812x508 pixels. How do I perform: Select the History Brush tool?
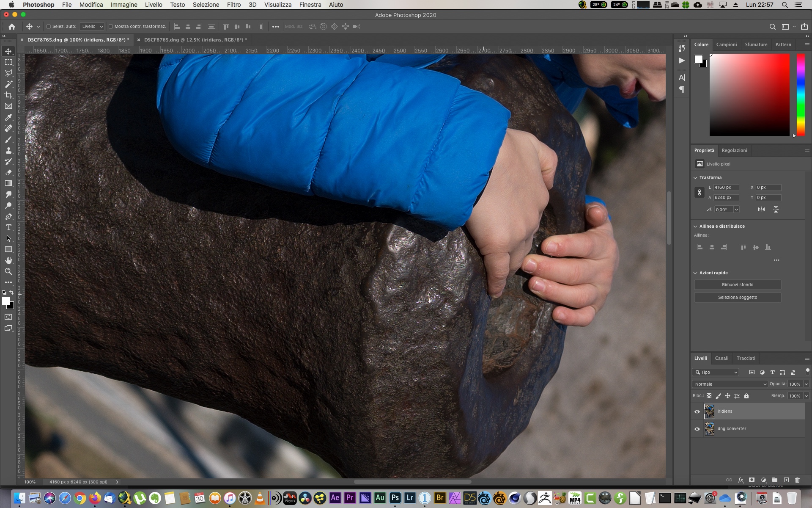pyautogui.click(x=8, y=161)
